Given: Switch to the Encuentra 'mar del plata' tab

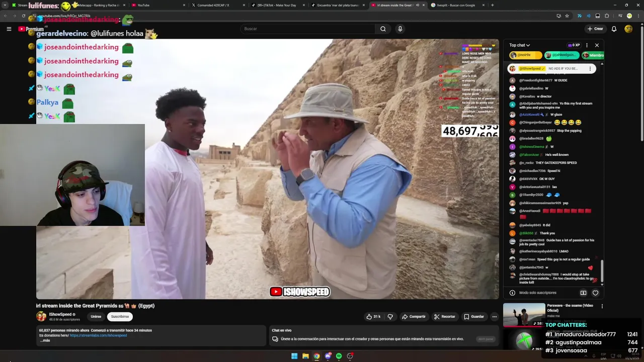Looking at the screenshot, I should tap(338, 5).
